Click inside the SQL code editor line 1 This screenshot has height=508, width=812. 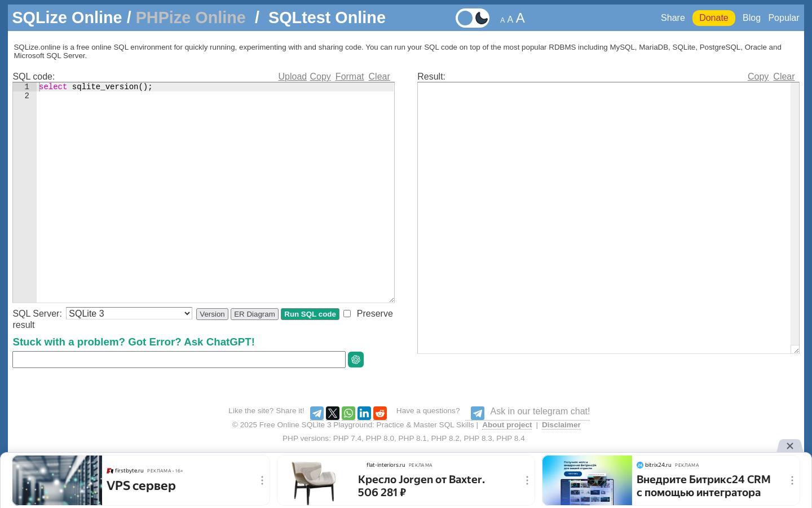point(215,87)
